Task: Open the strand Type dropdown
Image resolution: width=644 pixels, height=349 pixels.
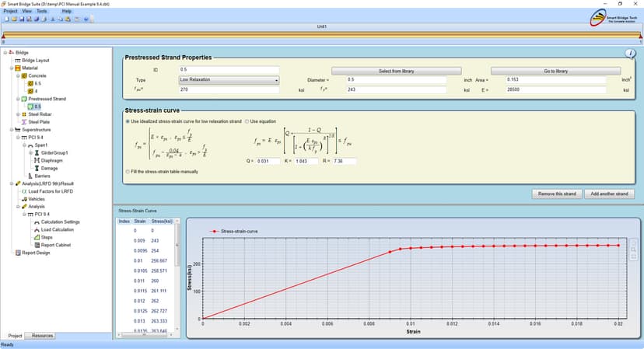Action: click(229, 80)
